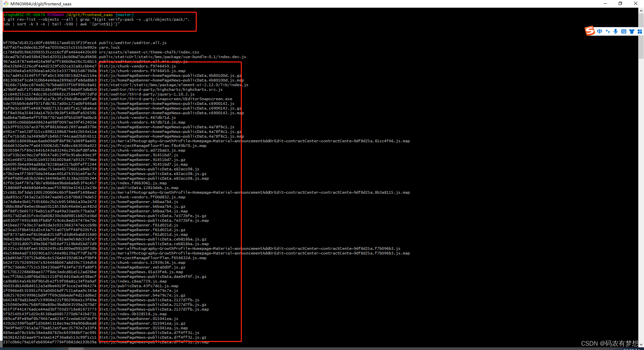Restore down the MINGW64 terminal window
The width and height of the screenshot is (644, 350).
[x=620, y=4]
